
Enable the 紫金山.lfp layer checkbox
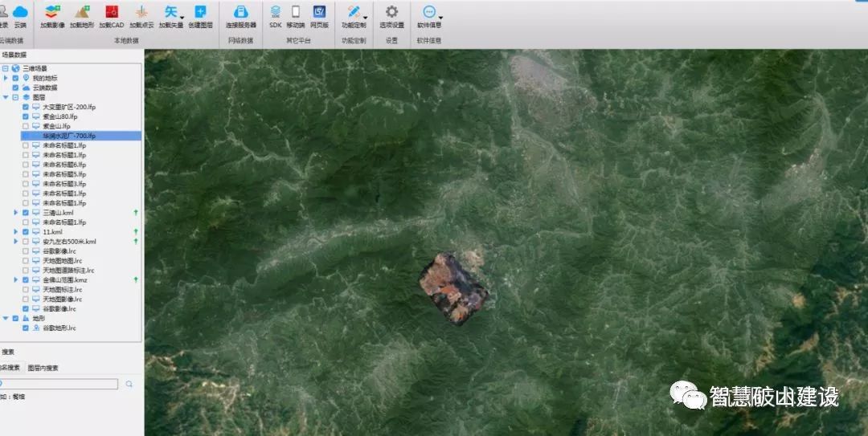click(x=26, y=126)
